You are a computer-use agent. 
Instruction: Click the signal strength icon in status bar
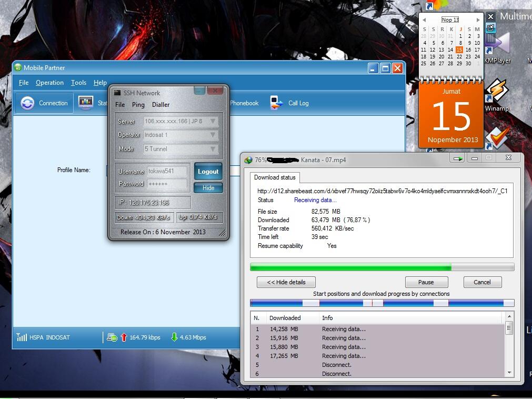(22, 337)
